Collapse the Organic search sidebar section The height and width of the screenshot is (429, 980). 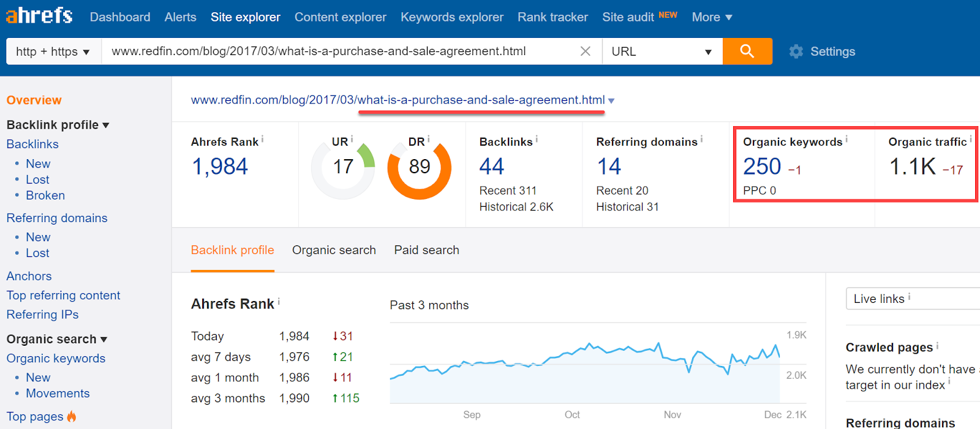point(56,339)
